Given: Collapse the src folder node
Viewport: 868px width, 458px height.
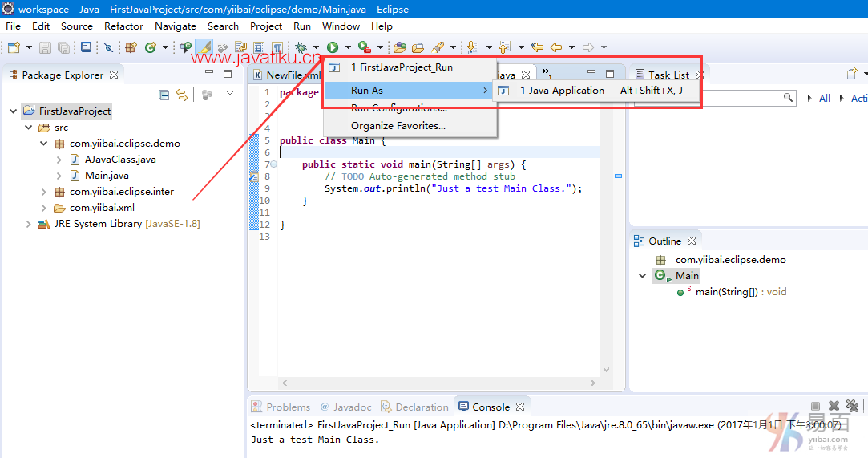Looking at the screenshot, I should [29, 128].
